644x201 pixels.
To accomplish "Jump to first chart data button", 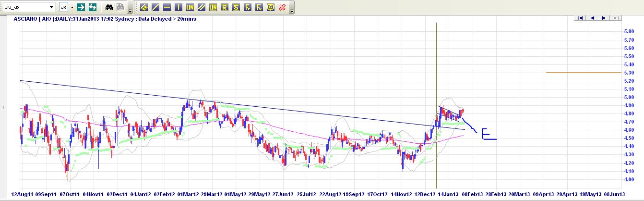I will coord(580,18).
